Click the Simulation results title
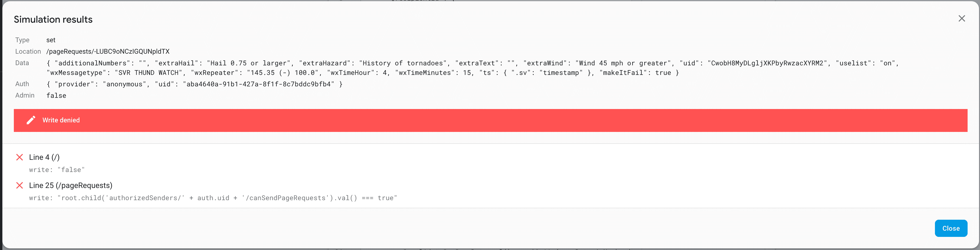Image resolution: width=980 pixels, height=250 pixels. coord(53,19)
